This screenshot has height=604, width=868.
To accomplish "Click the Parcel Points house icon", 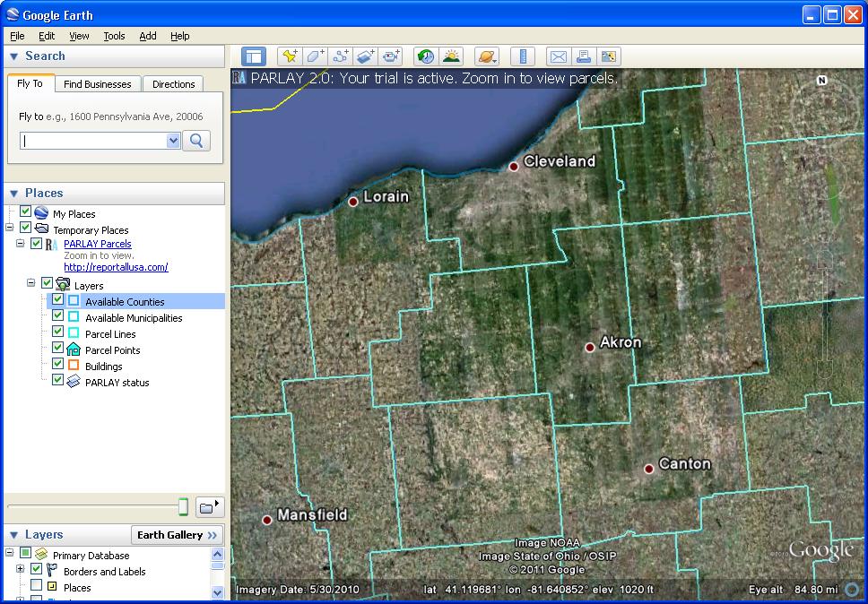I will [x=73, y=349].
